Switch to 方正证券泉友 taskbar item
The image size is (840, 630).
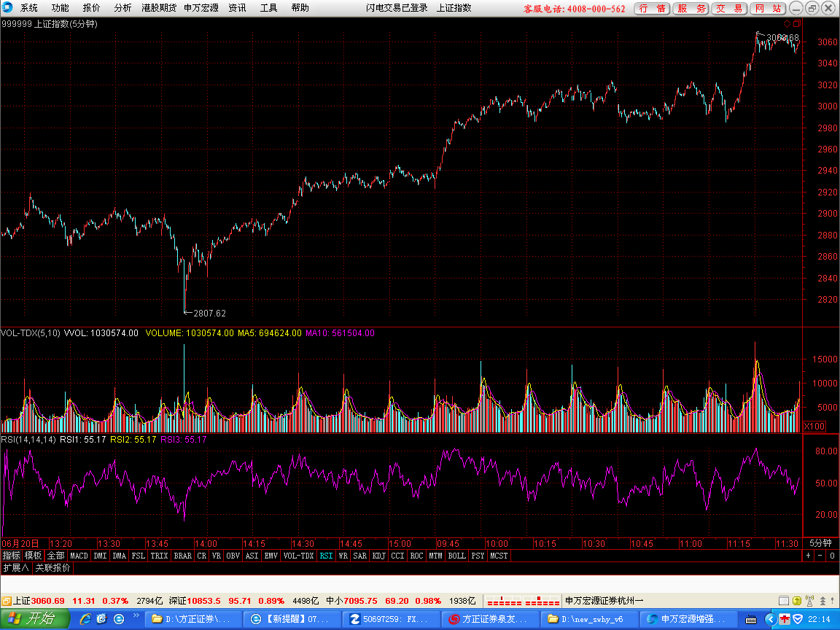491,619
